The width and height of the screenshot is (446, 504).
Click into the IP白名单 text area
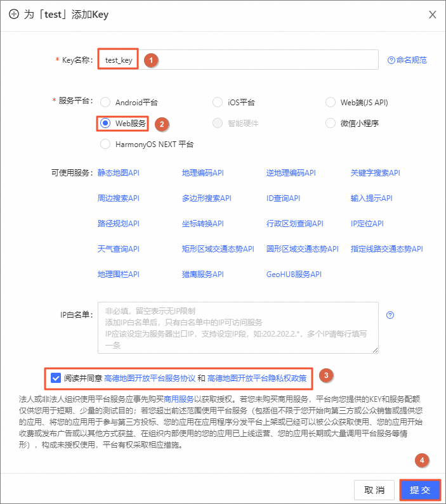238,328
